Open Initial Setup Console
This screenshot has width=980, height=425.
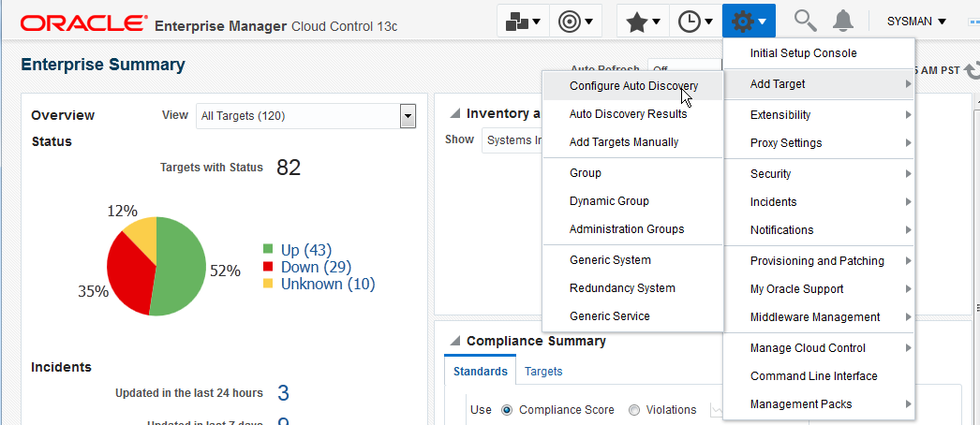tap(819, 53)
